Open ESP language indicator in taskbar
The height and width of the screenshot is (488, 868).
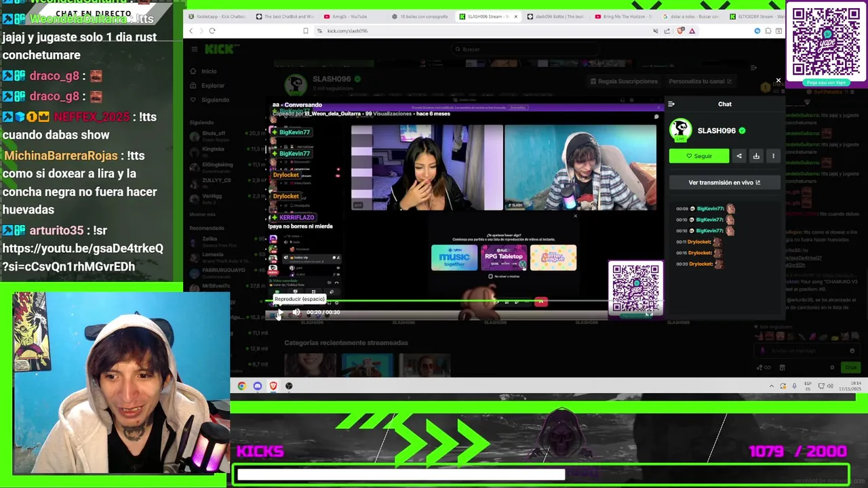coord(808,386)
